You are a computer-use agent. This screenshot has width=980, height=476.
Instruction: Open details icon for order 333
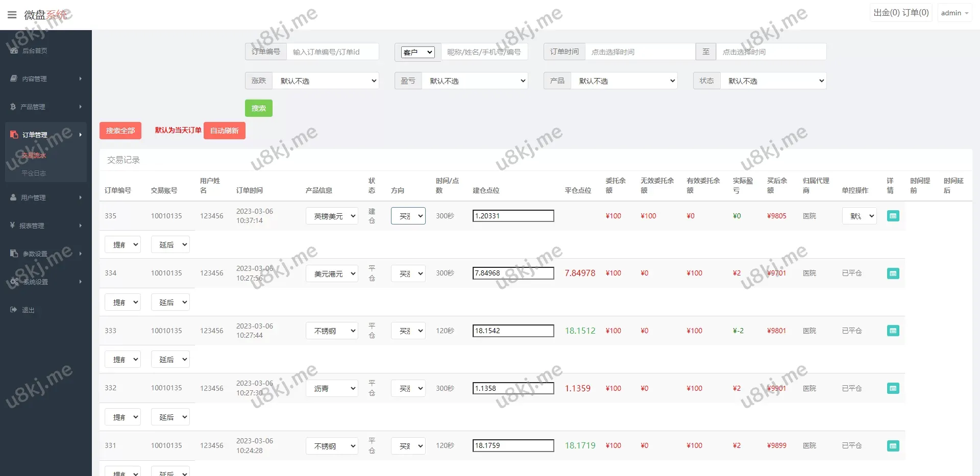[893, 331]
